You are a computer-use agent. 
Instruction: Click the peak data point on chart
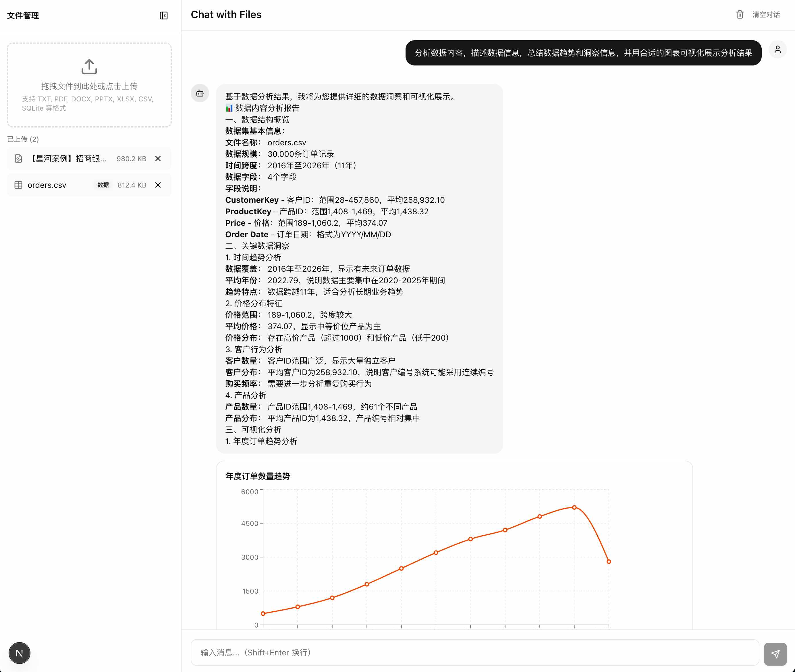click(x=574, y=507)
